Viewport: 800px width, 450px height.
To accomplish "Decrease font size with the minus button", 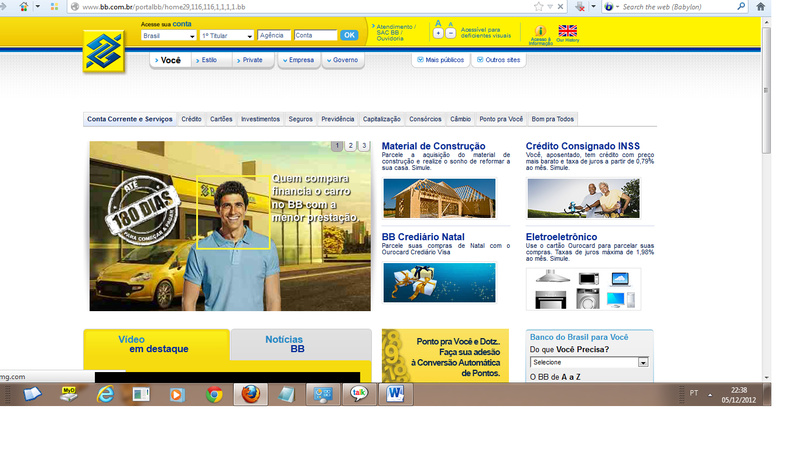I will tap(451, 33).
